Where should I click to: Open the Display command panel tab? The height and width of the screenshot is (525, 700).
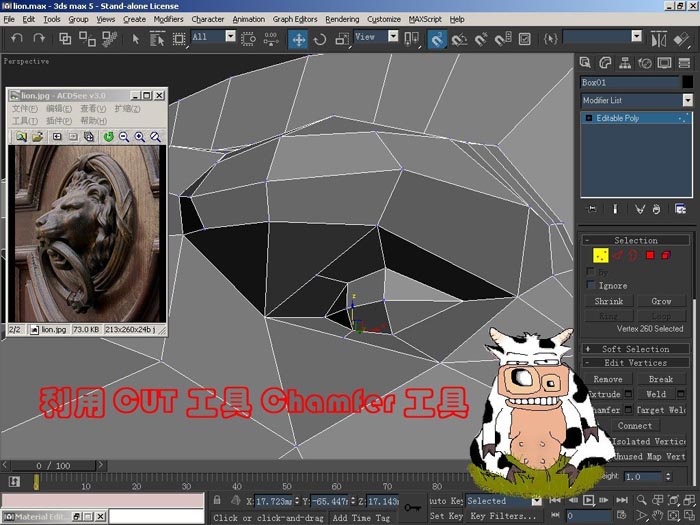pos(664,62)
